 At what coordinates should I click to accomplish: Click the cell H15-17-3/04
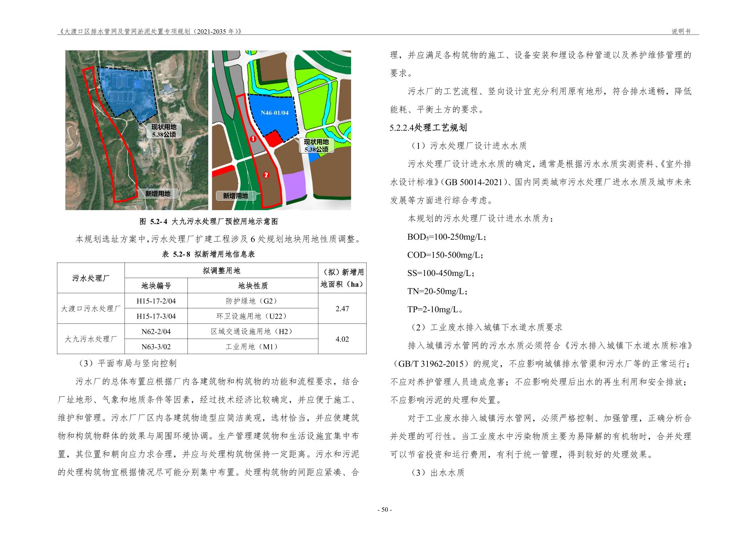[x=156, y=316]
